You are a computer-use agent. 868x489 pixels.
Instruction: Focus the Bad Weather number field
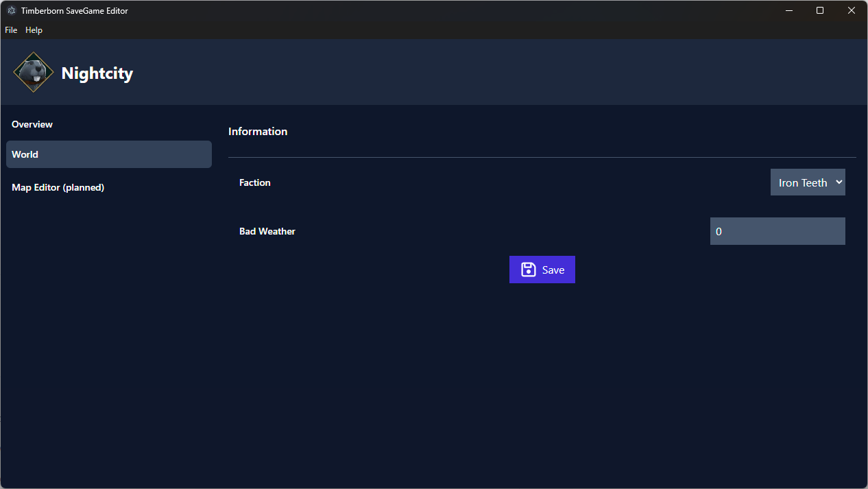click(x=777, y=231)
